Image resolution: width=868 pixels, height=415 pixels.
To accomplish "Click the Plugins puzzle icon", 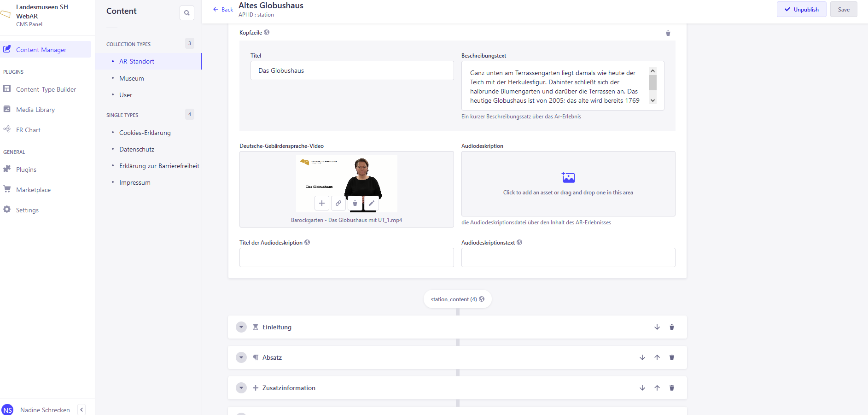I will click(7, 169).
